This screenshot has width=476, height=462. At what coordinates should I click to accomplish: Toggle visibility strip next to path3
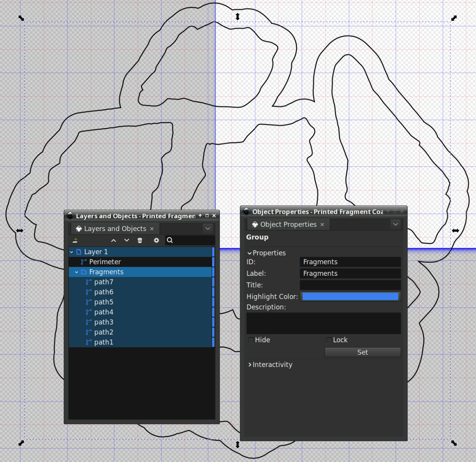tap(213, 322)
